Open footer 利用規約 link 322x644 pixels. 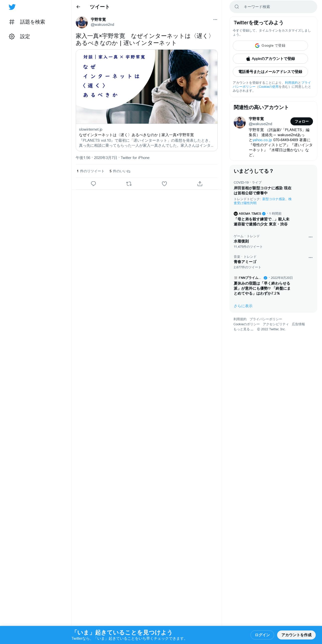coord(240,319)
